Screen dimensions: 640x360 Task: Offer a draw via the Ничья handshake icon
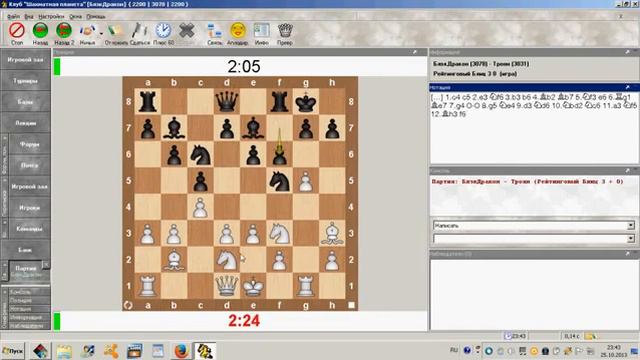pos(87,31)
